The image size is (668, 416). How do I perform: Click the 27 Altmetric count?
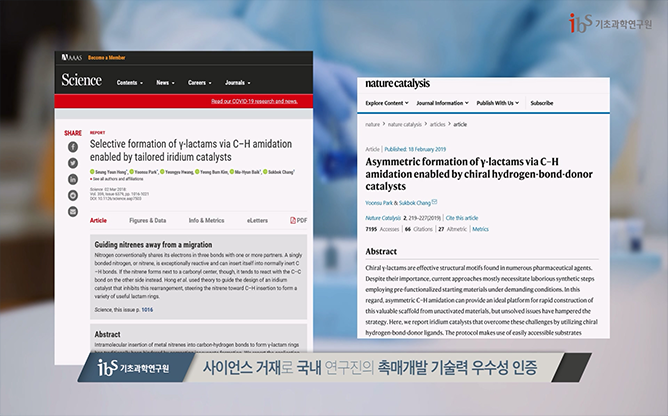tap(452, 229)
